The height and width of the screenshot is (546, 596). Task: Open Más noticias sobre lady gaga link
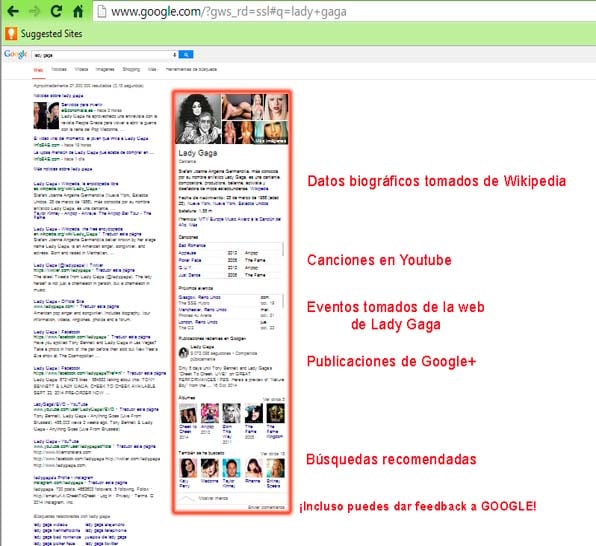point(63,169)
